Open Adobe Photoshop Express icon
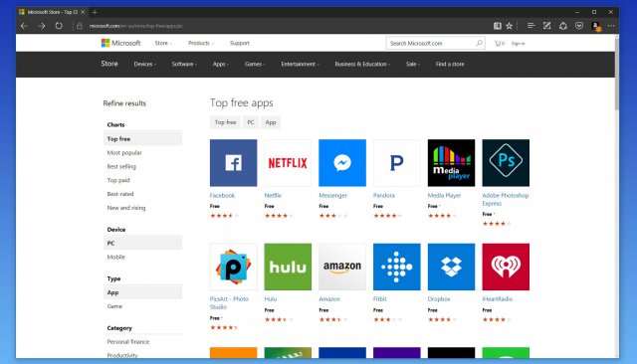 tap(506, 163)
